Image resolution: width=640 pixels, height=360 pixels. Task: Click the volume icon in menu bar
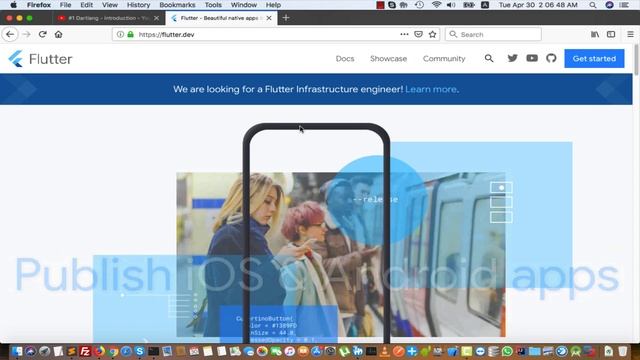[x=451, y=5]
